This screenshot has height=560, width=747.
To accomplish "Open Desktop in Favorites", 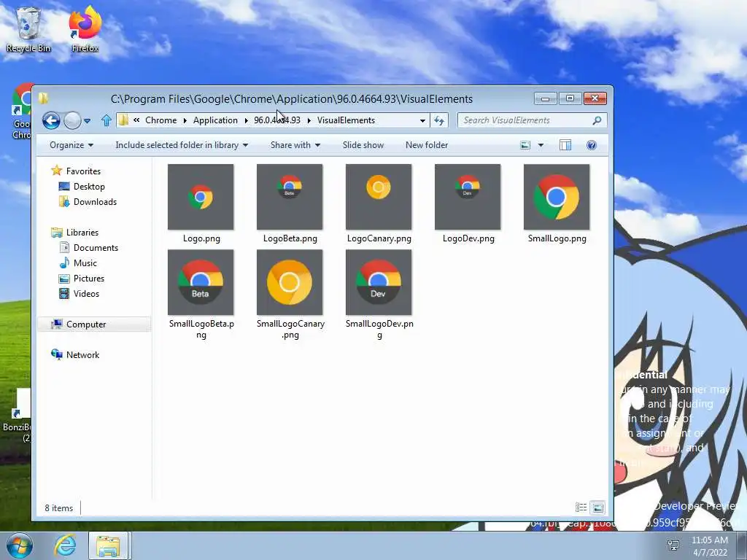I will 88,187.
